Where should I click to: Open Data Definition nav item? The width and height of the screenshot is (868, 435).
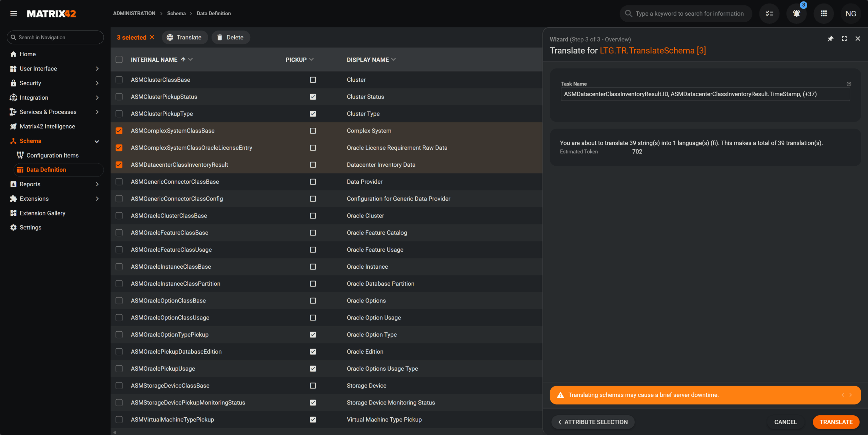pyautogui.click(x=58, y=170)
